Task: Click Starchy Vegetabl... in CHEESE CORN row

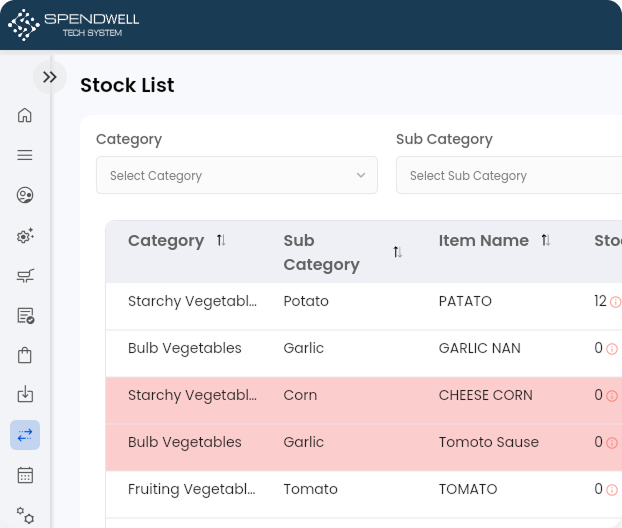Action: [192, 395]
